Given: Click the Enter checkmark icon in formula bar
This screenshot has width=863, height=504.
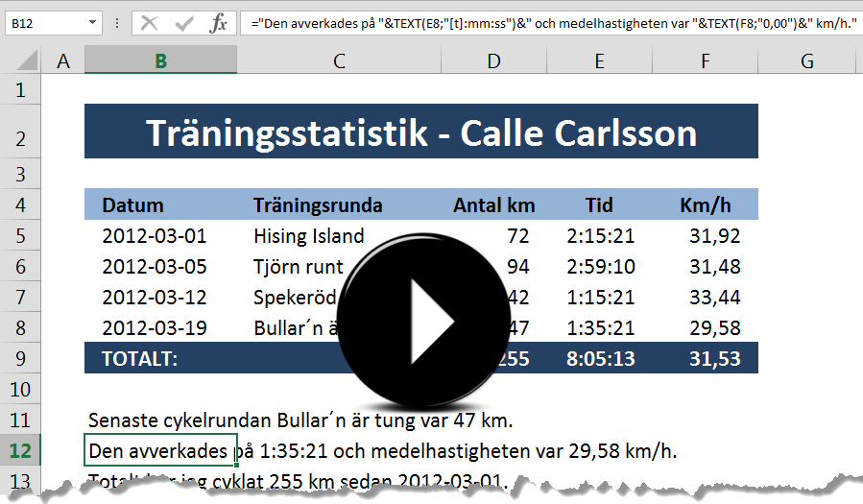Looking at the screenshot, I should tap(184, 23).
